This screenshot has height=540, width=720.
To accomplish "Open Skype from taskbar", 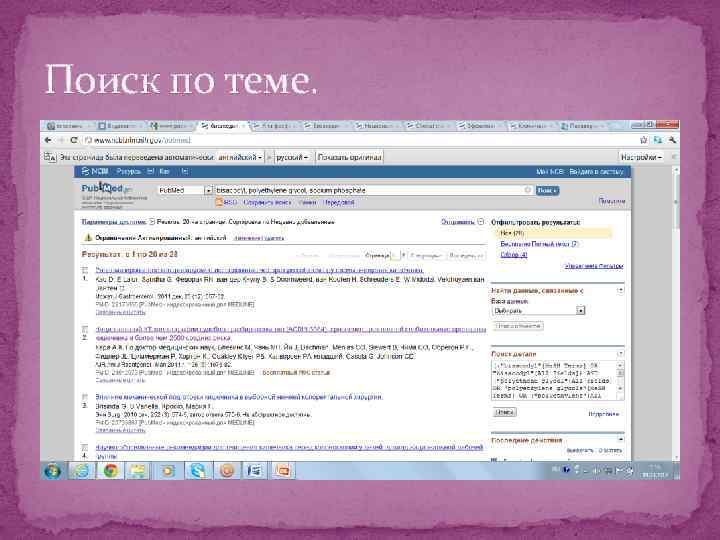I will pyautogui.click(x=198, y=471).
